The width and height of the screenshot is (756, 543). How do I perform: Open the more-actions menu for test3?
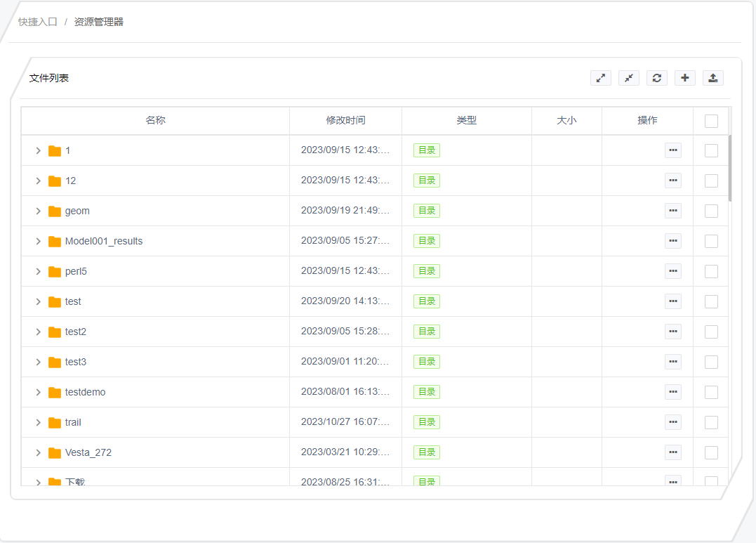coord(673,362)
